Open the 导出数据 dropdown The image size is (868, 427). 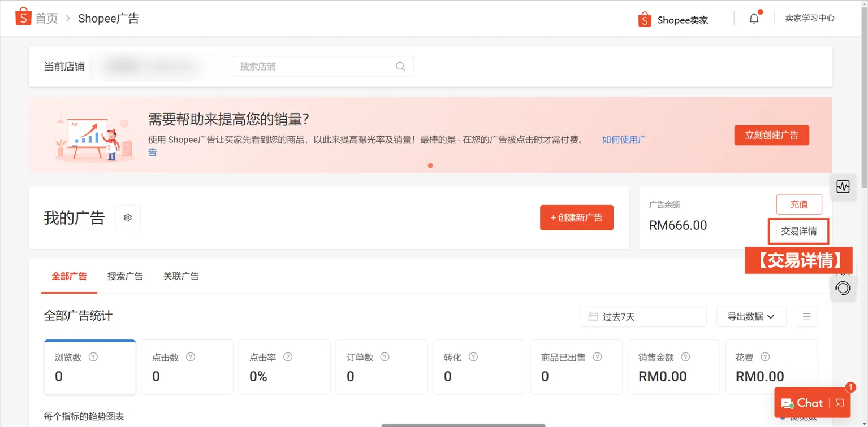(x=751, y=317)
